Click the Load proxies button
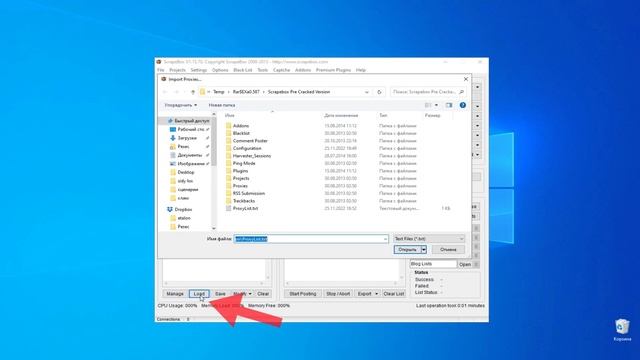Screen dimensions: 640x360 point(199,294)
